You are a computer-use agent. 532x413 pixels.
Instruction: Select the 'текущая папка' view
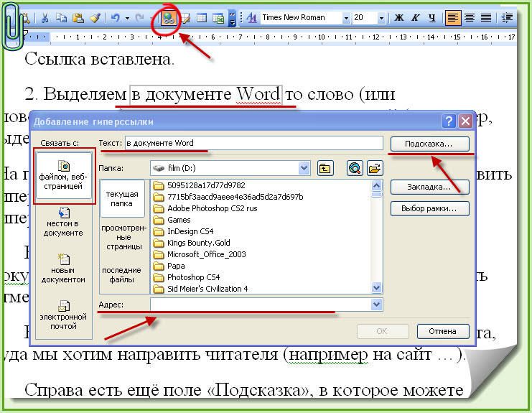[122, 198]
